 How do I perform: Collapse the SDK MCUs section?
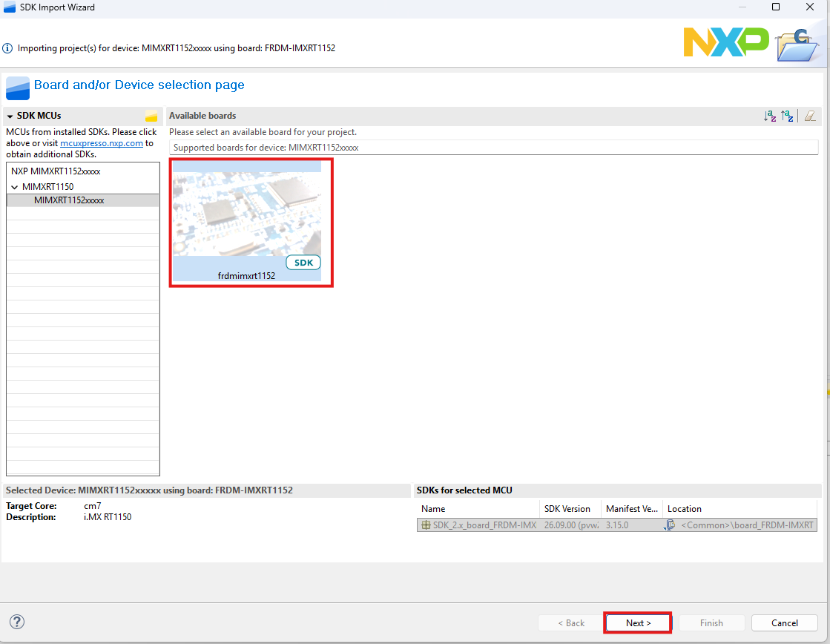(x=10, y=116)
